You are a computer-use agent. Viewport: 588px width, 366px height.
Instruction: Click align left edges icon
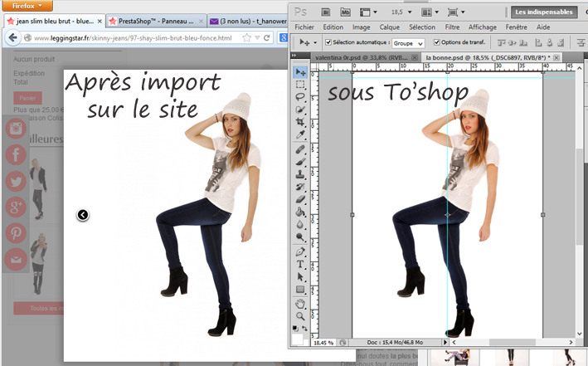[538, 43]
